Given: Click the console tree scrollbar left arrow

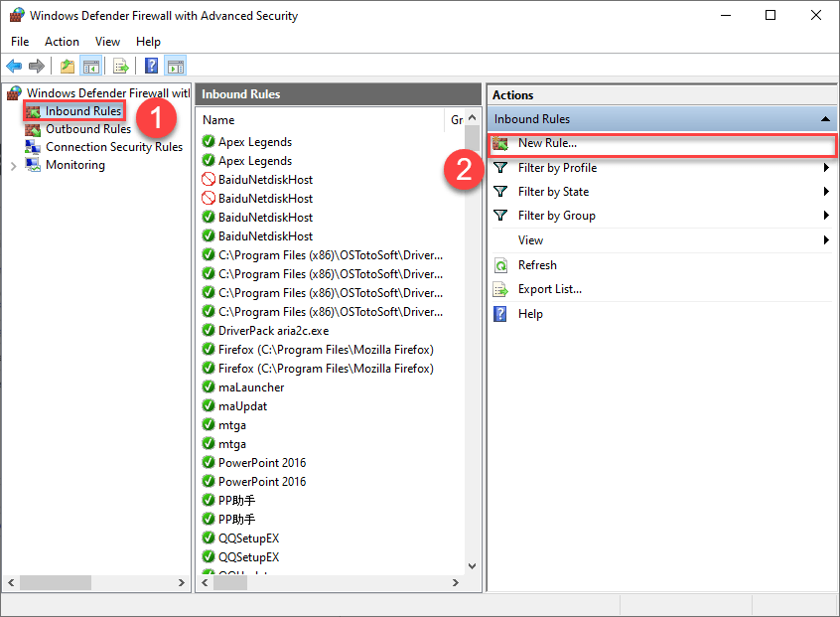Looking at the screenshot, I should [x=11, y=582].
